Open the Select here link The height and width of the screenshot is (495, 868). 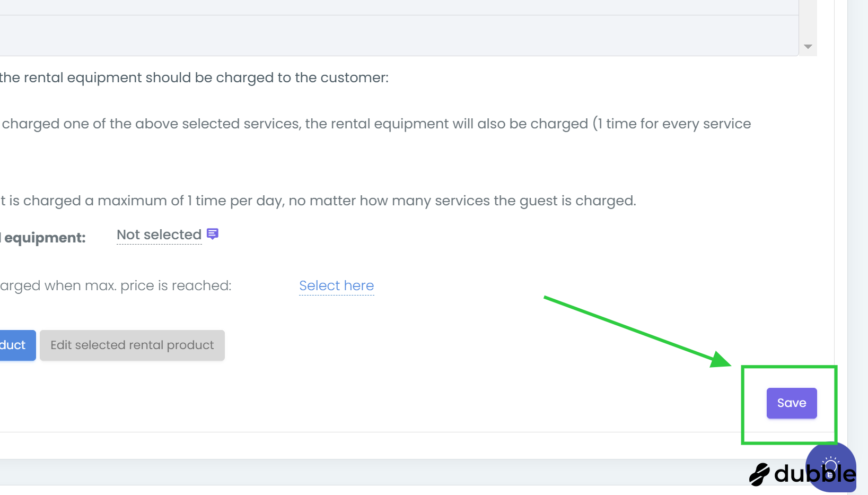pos(336,286)
